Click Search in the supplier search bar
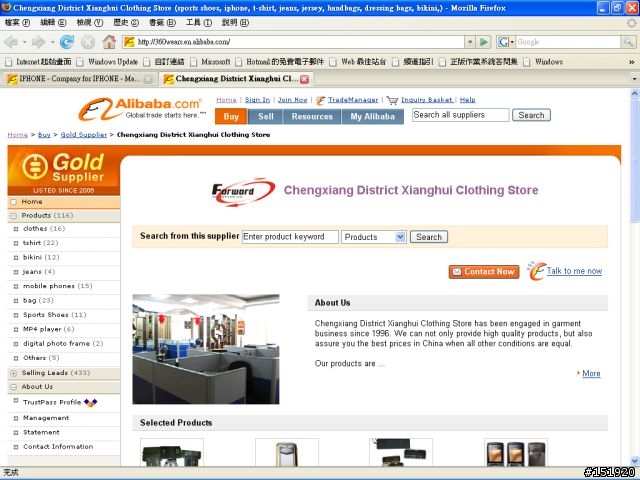This screenshot has height=480, width=640. (x=429, y=237)
